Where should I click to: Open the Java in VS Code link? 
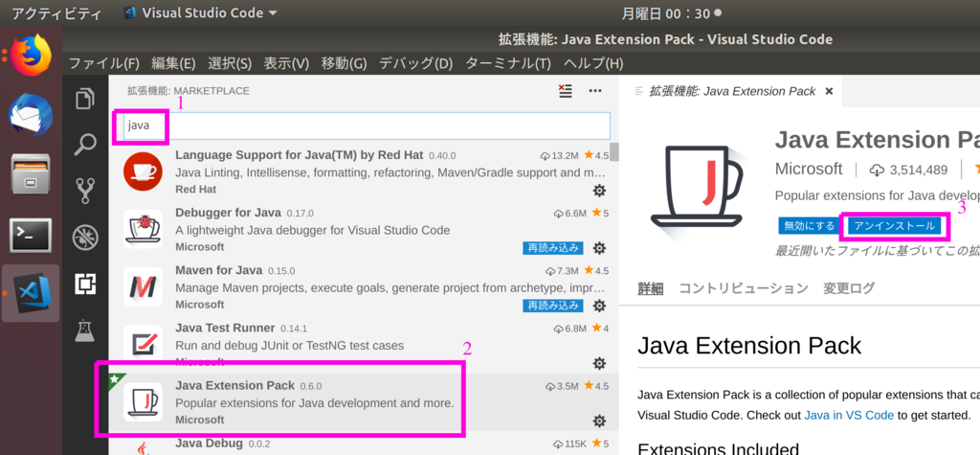(x=849, y=415)
